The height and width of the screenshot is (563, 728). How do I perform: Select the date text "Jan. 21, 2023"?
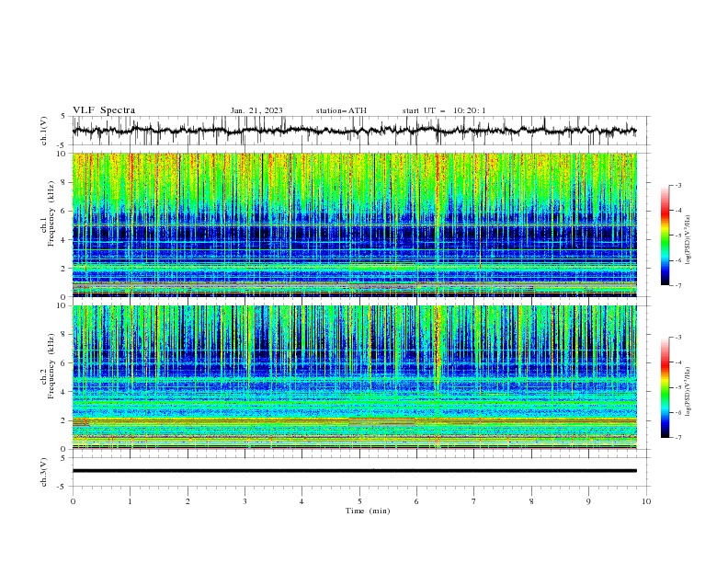pos(256,110)
